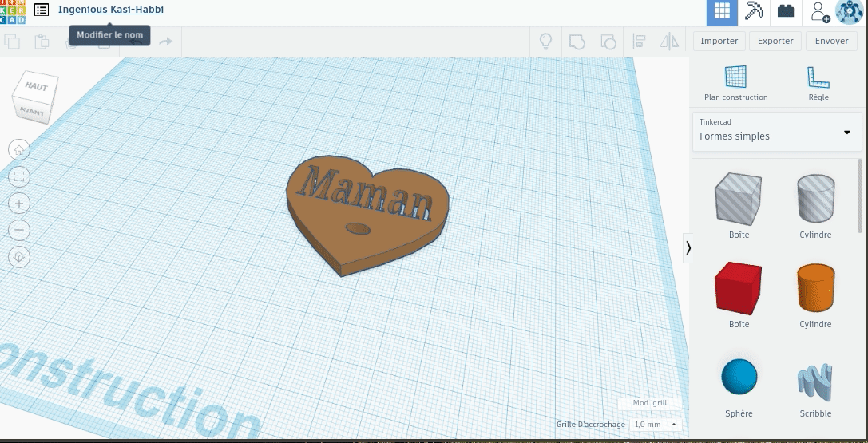Select the Règle ruler tool
Screen dimensions: 868x443
[818, 83]
